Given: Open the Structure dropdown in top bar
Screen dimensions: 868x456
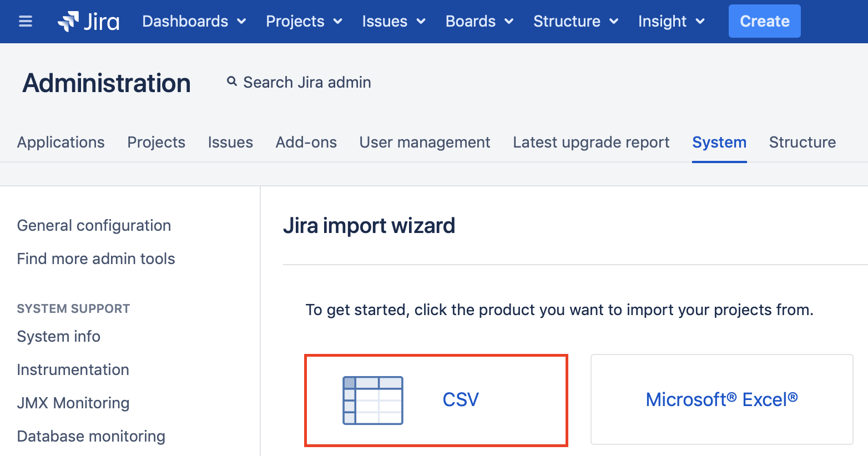Looking at the screenshot, I should coord(575,21).
